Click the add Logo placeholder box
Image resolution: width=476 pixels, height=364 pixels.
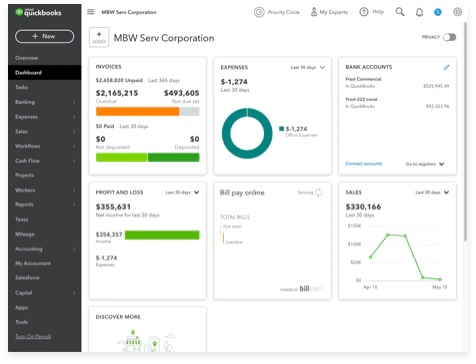tap(99, 37)
